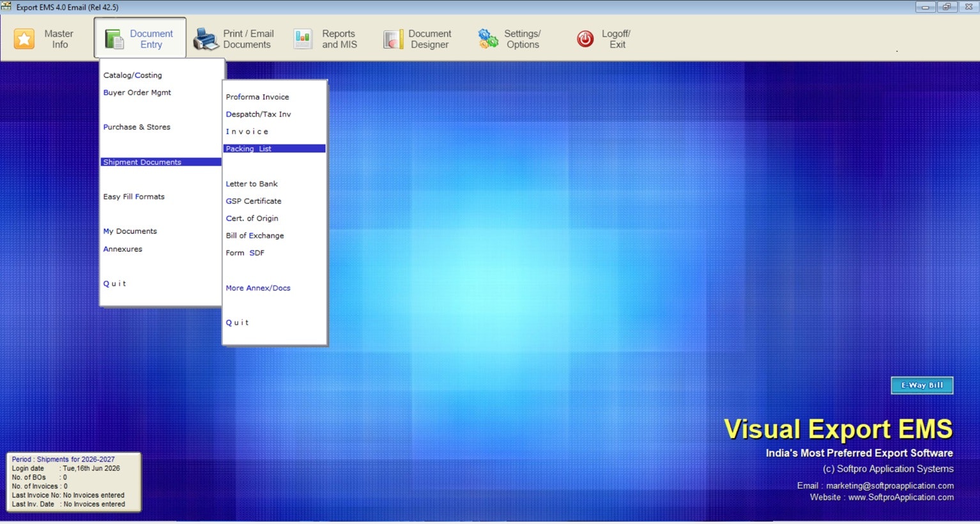This screenshot has height=524, width=980.
Task: Select Invoice in the submenu
Action: pyautogui.click(x=247, y=132)
